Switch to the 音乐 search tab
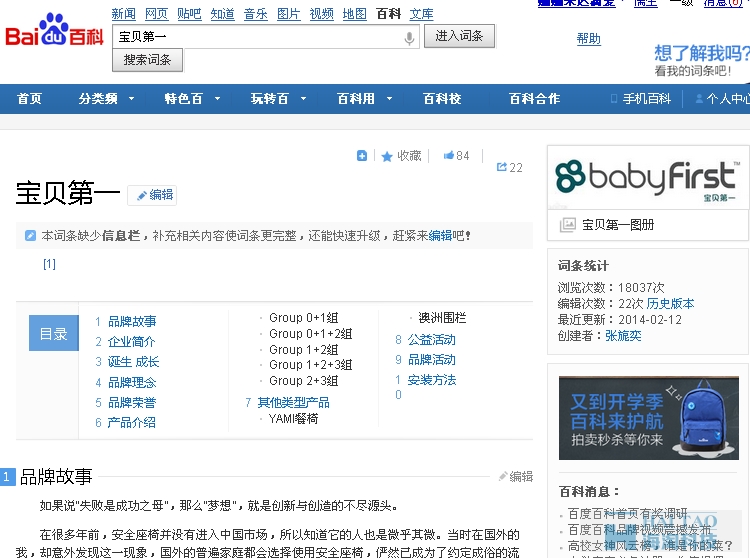Image resolution: width=750 pixels, height=558 pixels. pos(255,14)
